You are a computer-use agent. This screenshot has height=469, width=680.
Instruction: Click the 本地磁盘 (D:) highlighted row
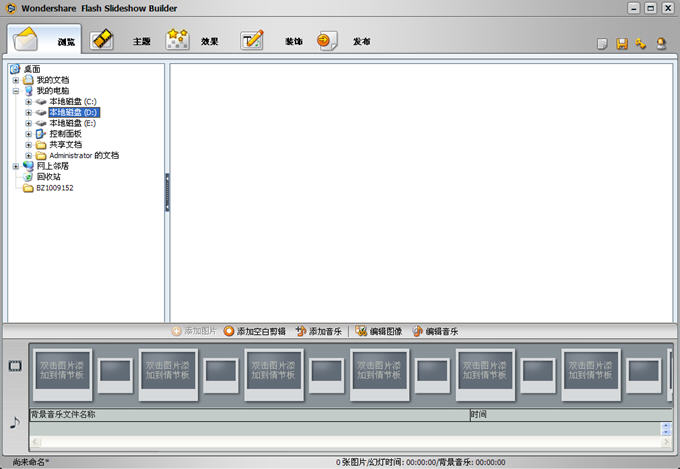(74, 112)
